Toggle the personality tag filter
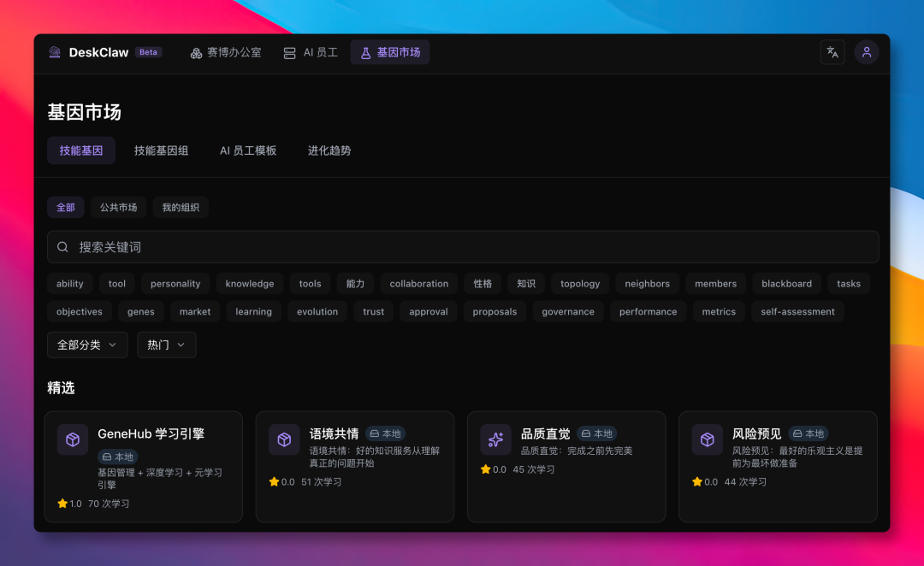The width and height of the screenshot is (924, 566). click(175, 283)
